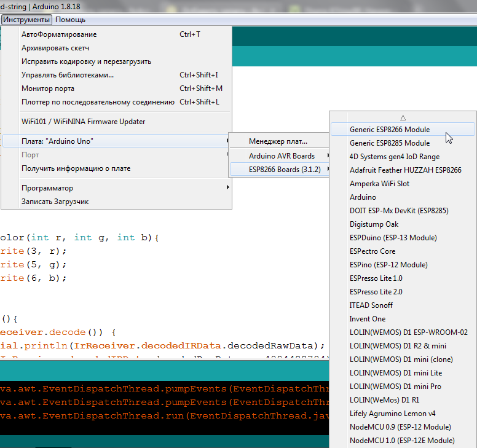Open Менеджер плат…
The height and width of the screenshot is (448, 477).
[279, 141]
